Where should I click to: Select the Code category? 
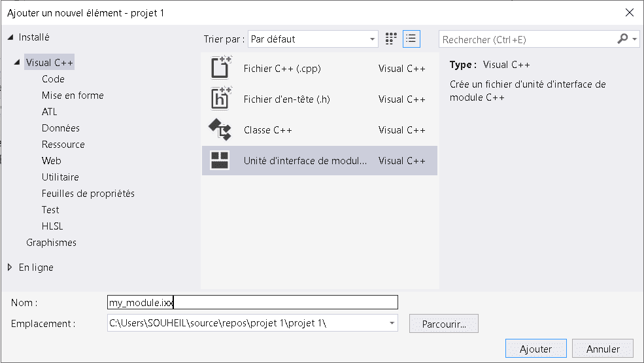click(x=53, y=79)
